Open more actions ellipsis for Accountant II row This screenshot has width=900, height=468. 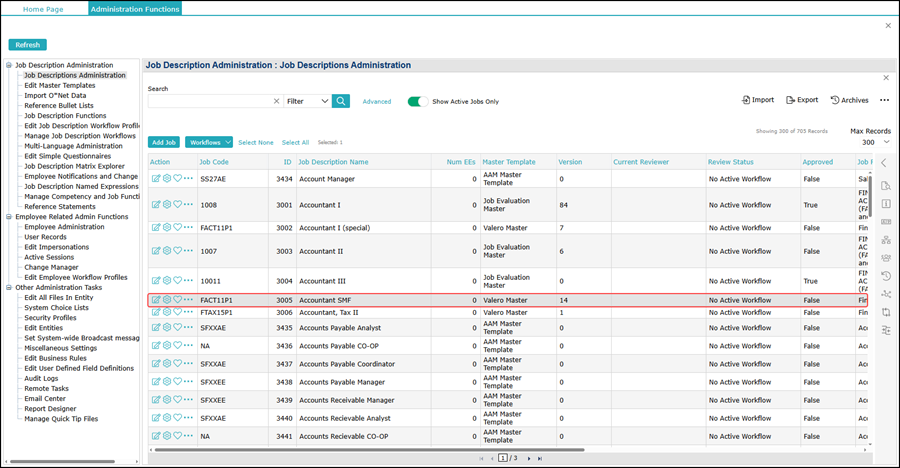(x=188, y=252)
